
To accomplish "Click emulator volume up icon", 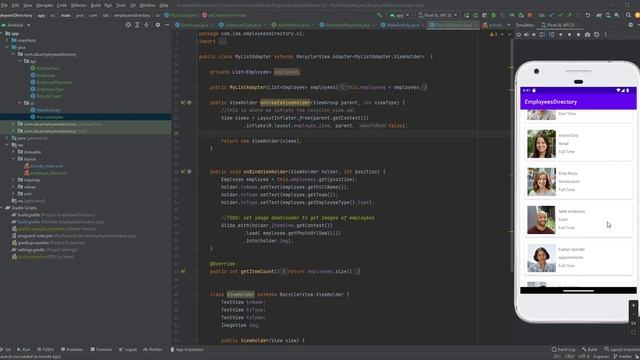I will [x=526, y=35].
